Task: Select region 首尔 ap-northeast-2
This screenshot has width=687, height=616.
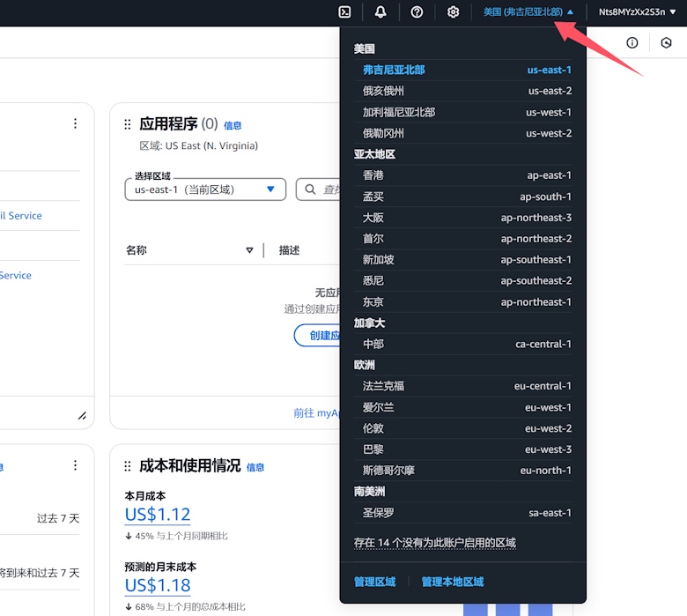Action: click(x=462, y=239)
